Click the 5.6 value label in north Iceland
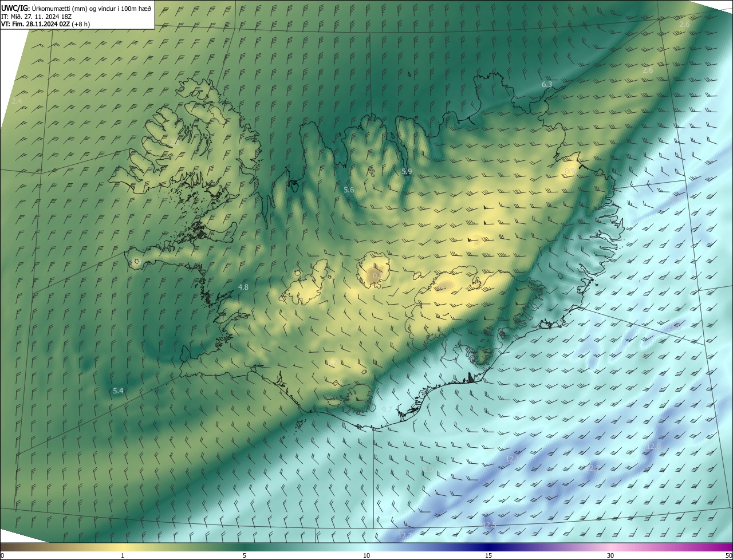Screen dimensions: 733x560 [349, 190]
